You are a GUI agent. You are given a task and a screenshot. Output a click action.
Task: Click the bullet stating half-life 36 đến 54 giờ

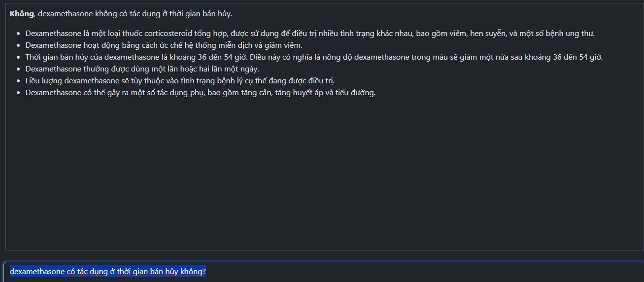[x=314, y=57]
